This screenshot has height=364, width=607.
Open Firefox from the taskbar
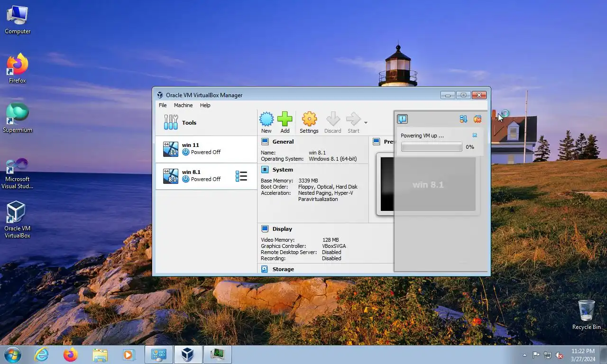tap(71, 355)
